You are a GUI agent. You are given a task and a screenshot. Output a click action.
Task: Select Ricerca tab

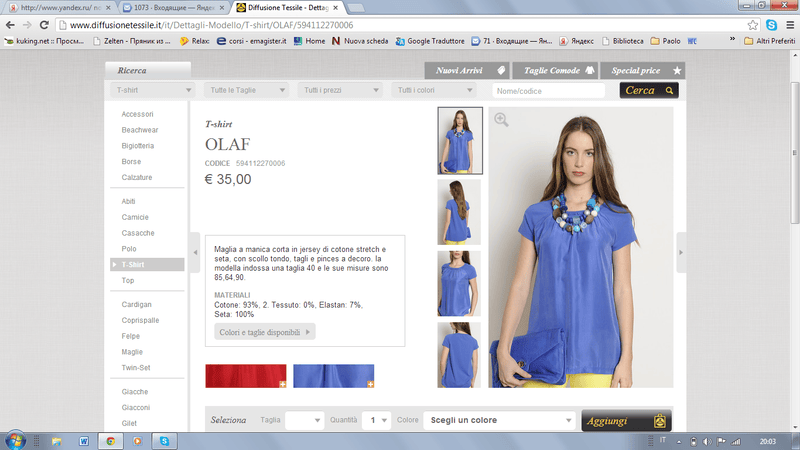(148, 70)
